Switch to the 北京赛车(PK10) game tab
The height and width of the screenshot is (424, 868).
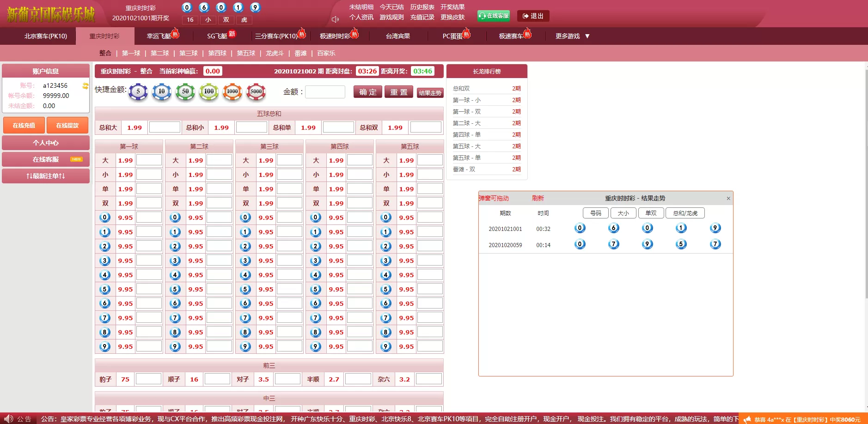coord(45,36)
